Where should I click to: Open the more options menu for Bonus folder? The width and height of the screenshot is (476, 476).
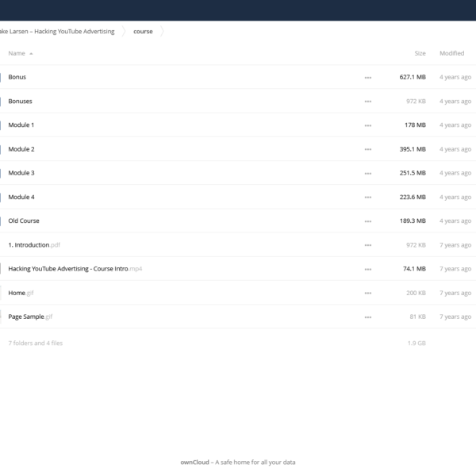(368, 78)
